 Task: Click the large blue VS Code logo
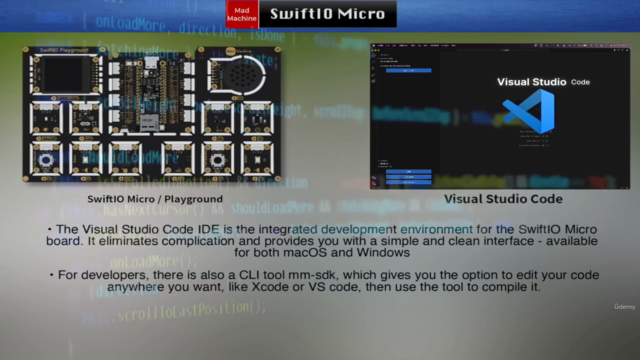[529, 111]
